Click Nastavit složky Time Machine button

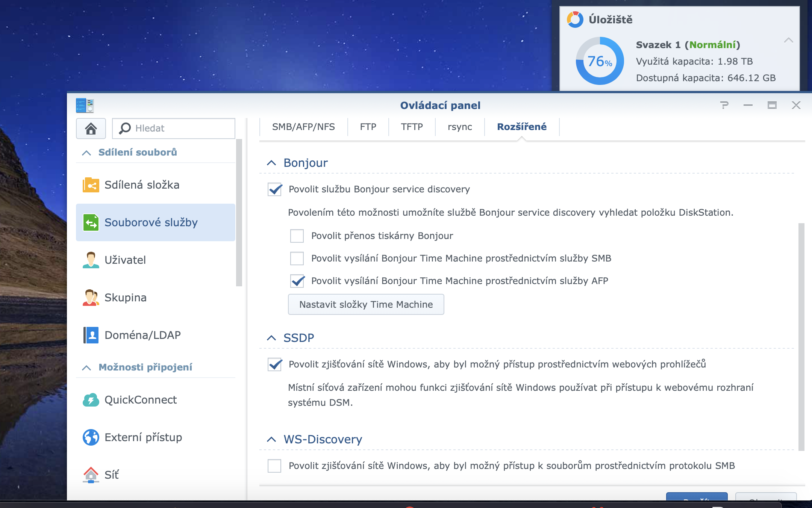coord(366,304)
